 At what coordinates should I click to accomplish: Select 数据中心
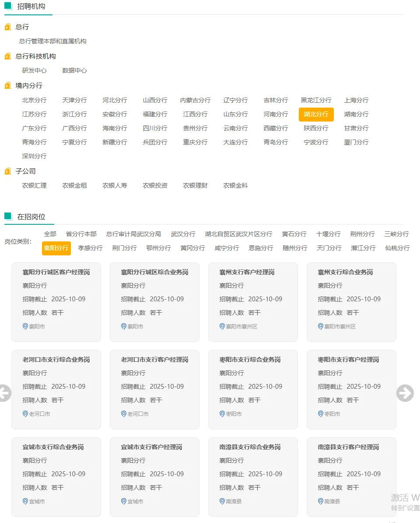pos(74,71)
